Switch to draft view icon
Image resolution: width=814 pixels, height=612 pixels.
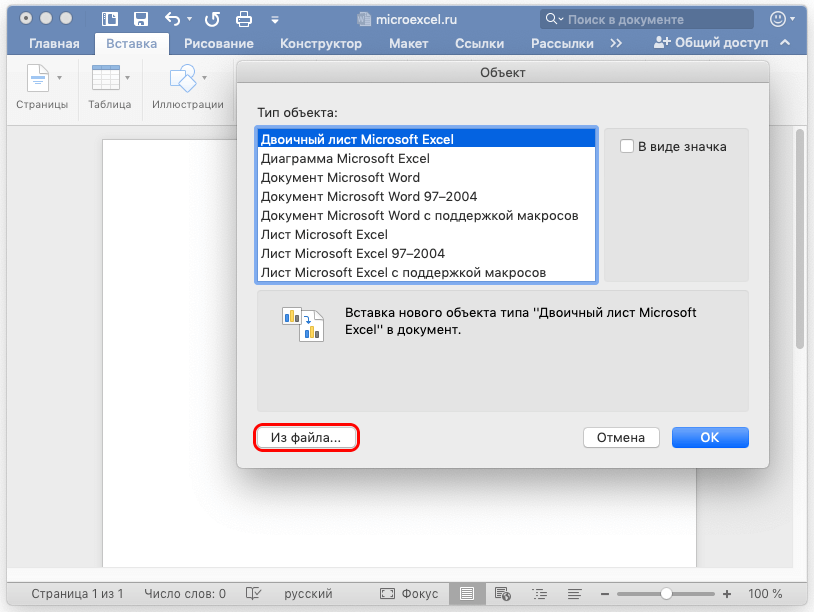(x=574, y=593)
